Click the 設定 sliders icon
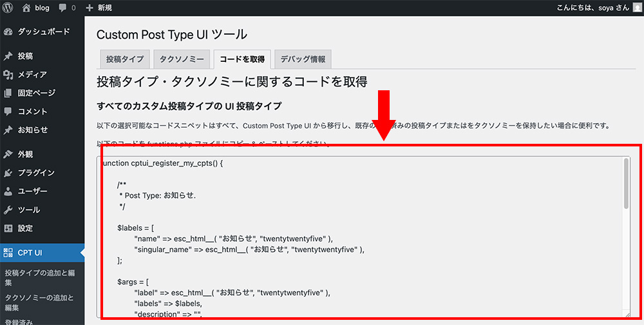Screen dimensions: 644x325 tap(8, 228)
